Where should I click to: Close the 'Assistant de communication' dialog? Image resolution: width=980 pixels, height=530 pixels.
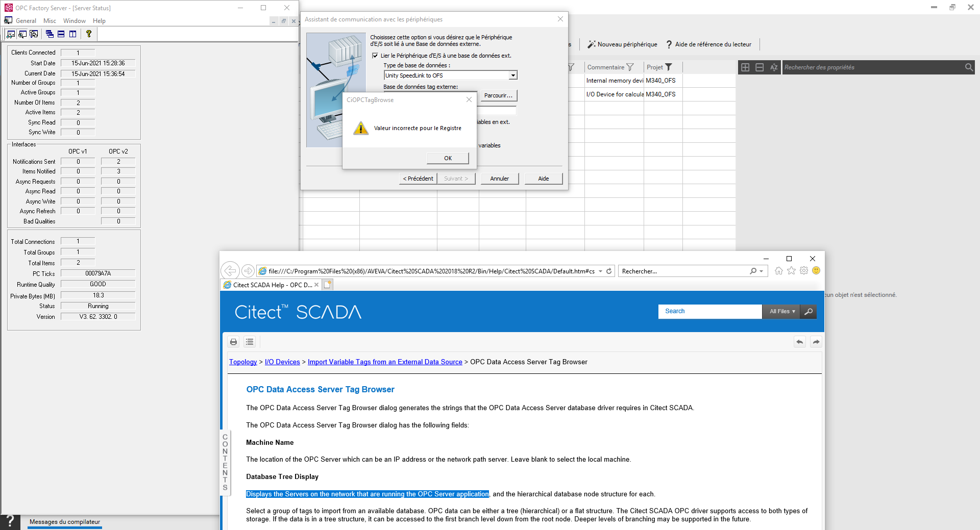(560, 19)
